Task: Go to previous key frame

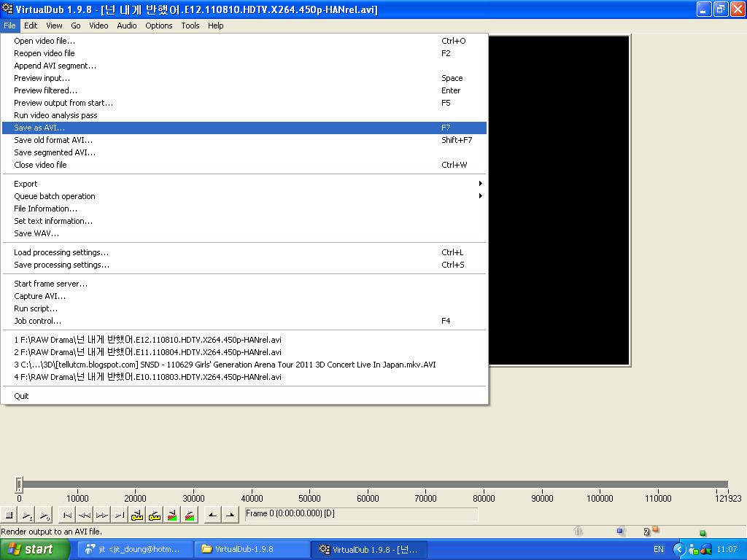Action: [x=137, y=515]
